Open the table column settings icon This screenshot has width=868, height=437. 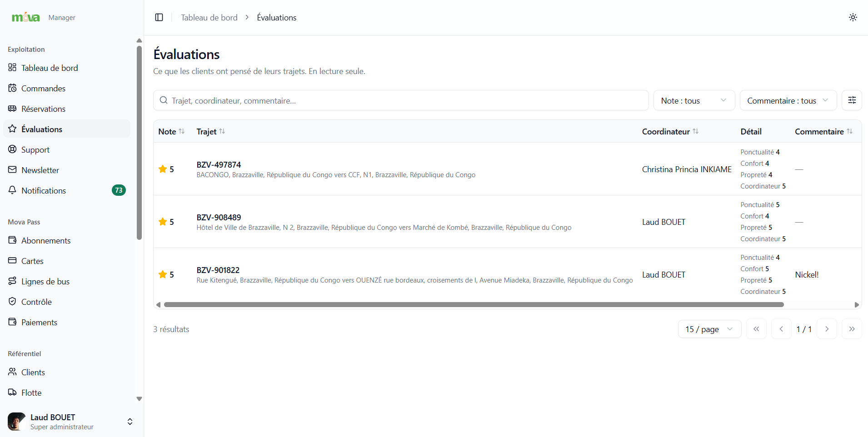pos(852,100)
